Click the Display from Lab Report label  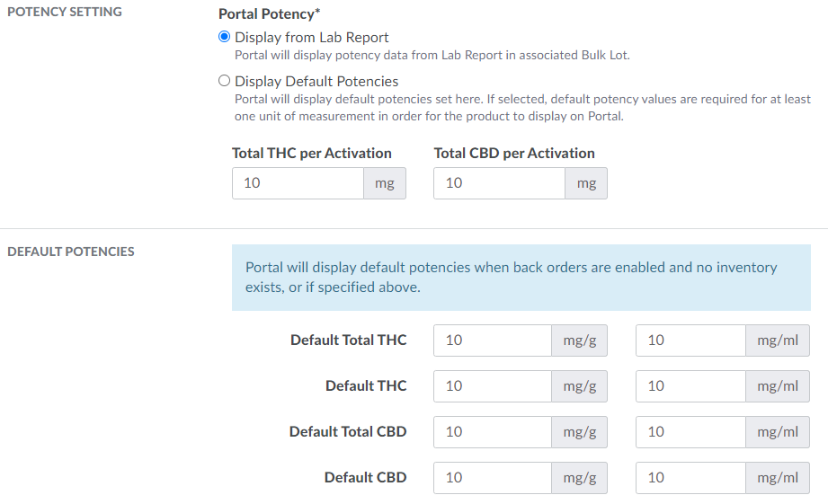pos(311,38)
